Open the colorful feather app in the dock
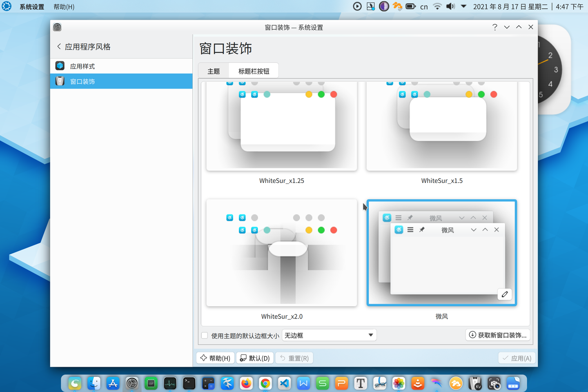The image size is (588, 392). (437, 383)
